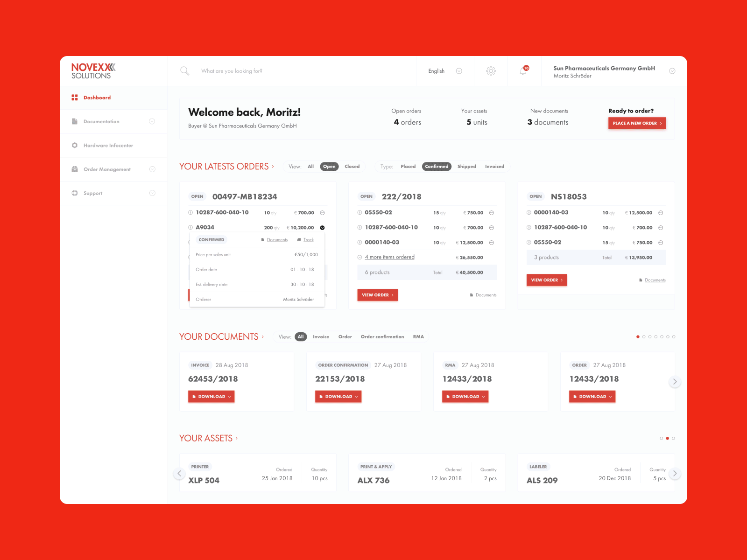The width and height of the screenshot is (747, 560).
Task: Open the Sun Pharmaceuticals account dropdown
Action: click(x=672, y=71)
